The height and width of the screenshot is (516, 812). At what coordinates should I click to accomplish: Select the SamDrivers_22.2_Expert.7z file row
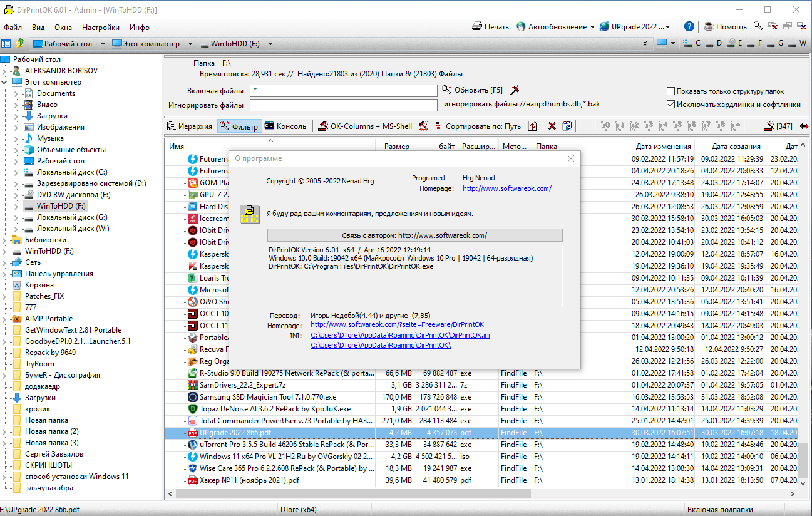[x=482, y=385]
